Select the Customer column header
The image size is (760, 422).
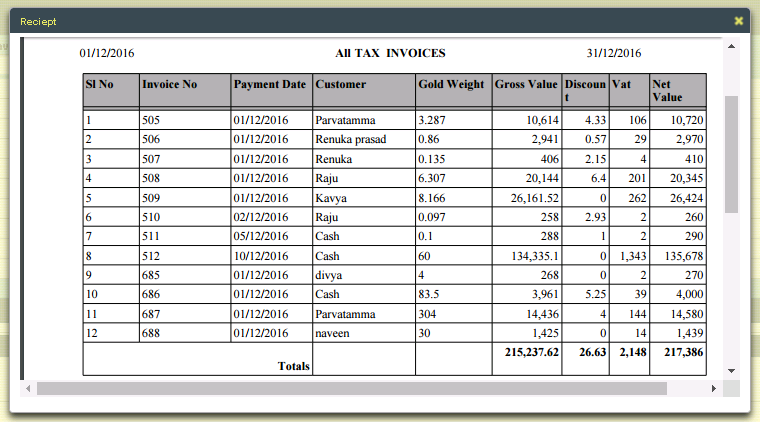[341, 85]
